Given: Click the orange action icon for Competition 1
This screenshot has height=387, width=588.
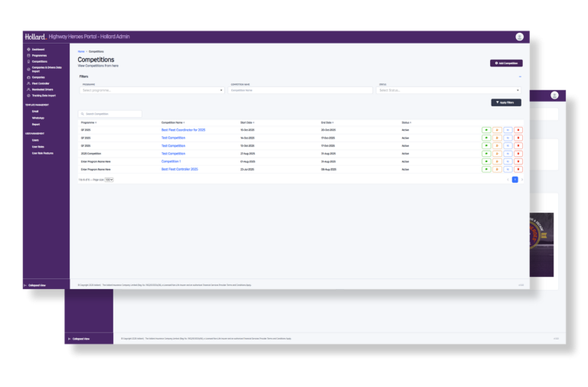Looking at the screenshot, I should [497, 161].
